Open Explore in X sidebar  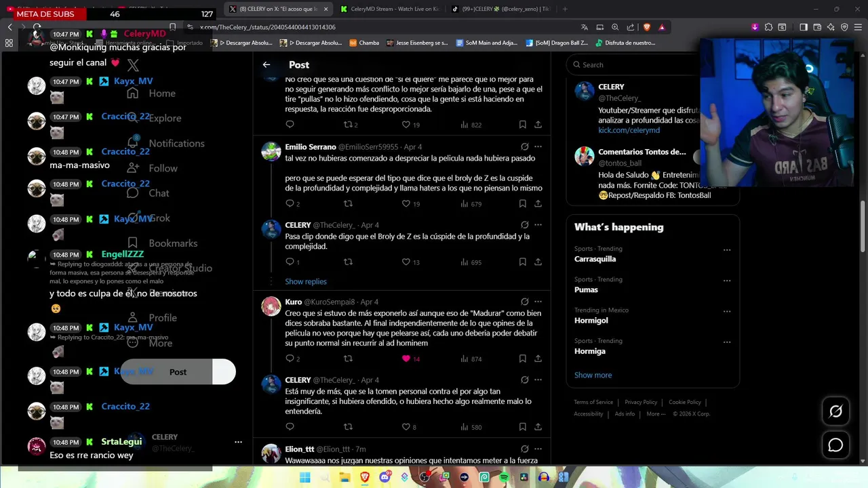[x=155, y=118]
